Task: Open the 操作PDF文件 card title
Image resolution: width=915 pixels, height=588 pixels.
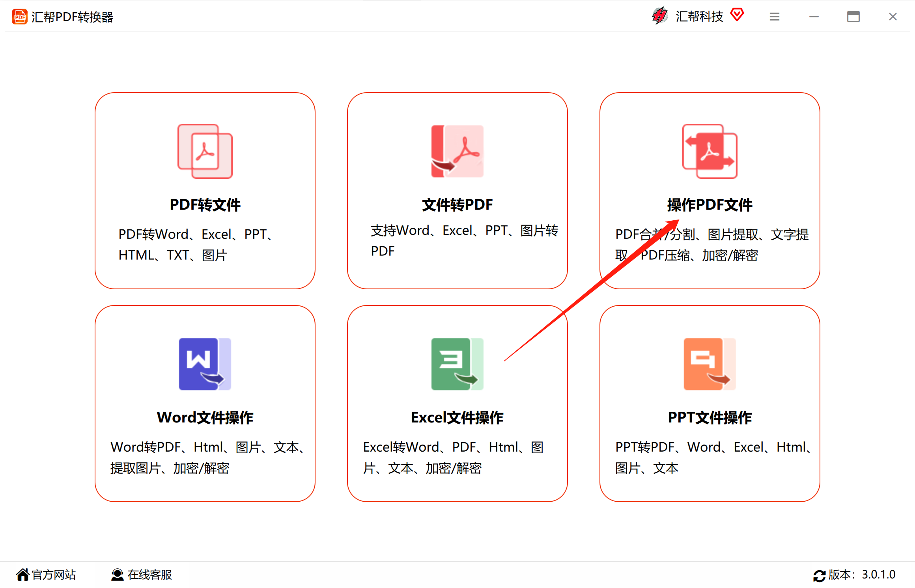Action: (x=710, y=205)
